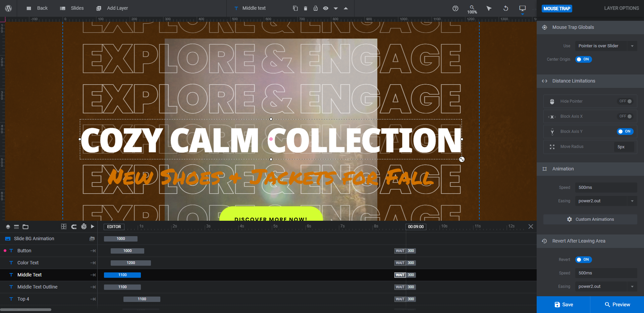This screenshot has width=644, height=313.
Task: Enable Block Axis X toggle
Action: click(625, 116)
